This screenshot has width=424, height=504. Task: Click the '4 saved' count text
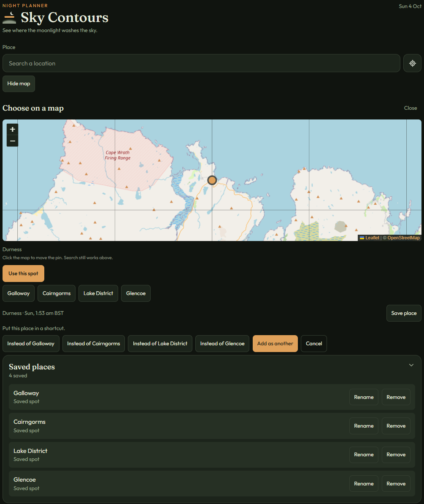pos(18,376)
